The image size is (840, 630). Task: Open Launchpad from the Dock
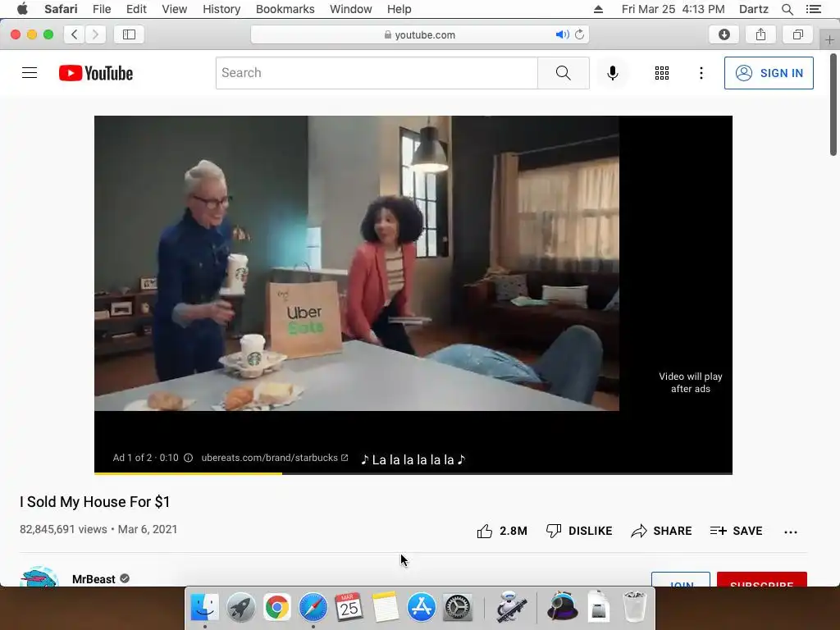240,607
